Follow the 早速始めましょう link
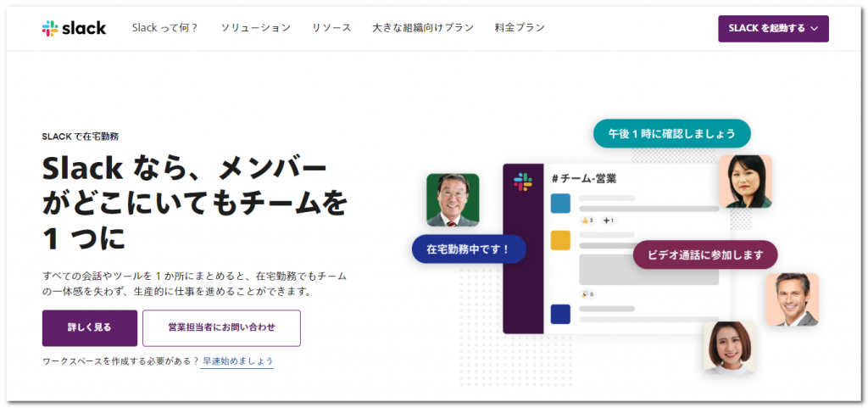 click(237, 361)
